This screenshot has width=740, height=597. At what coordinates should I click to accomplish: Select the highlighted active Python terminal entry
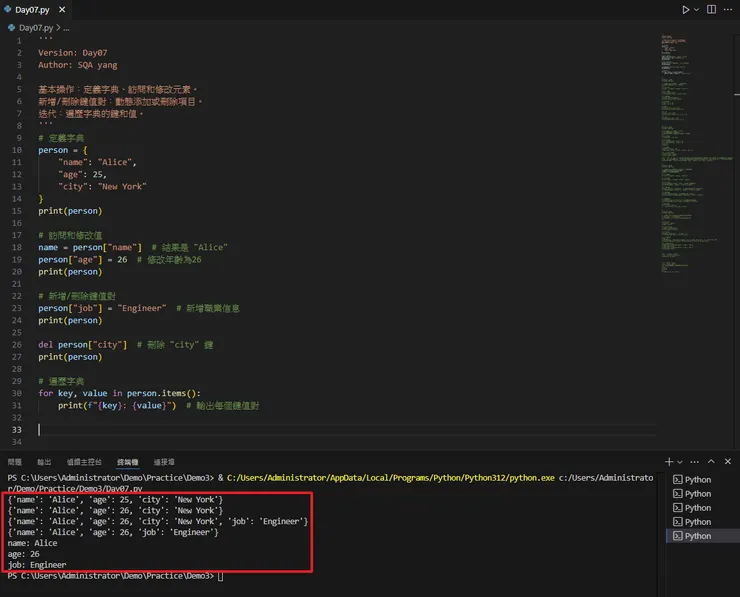pos(702,536)
